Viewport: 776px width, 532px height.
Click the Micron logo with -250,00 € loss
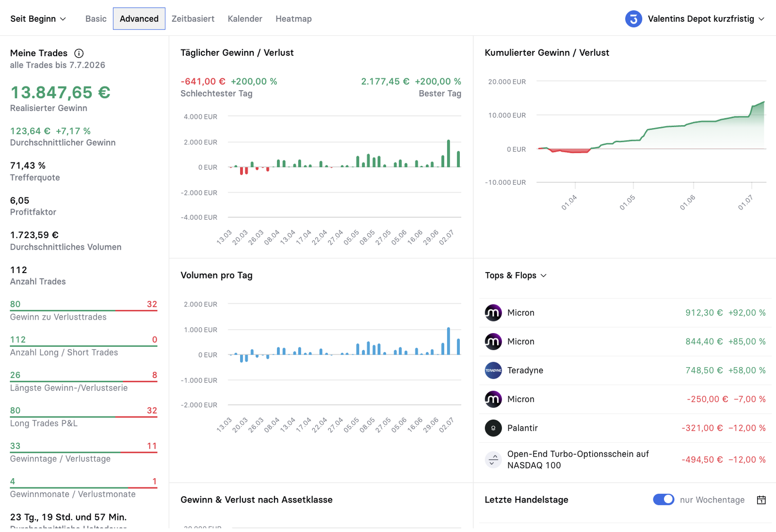(x=493, y=399)
